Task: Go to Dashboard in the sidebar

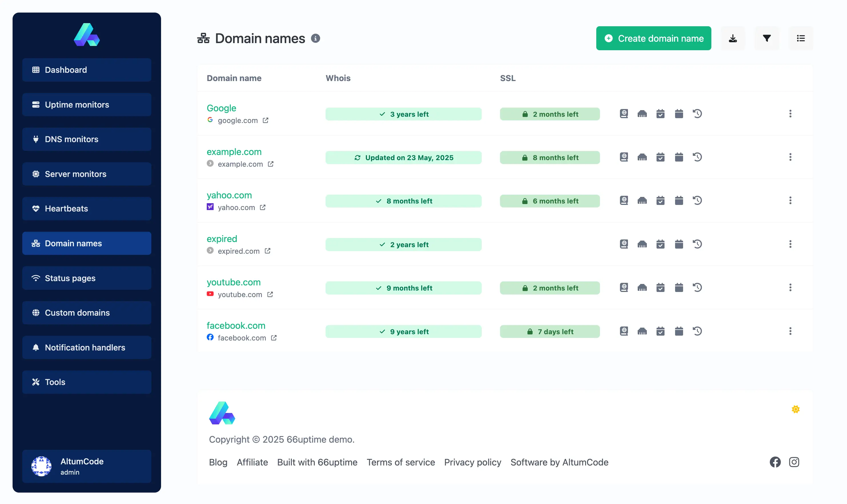Action: coord(87,70)
